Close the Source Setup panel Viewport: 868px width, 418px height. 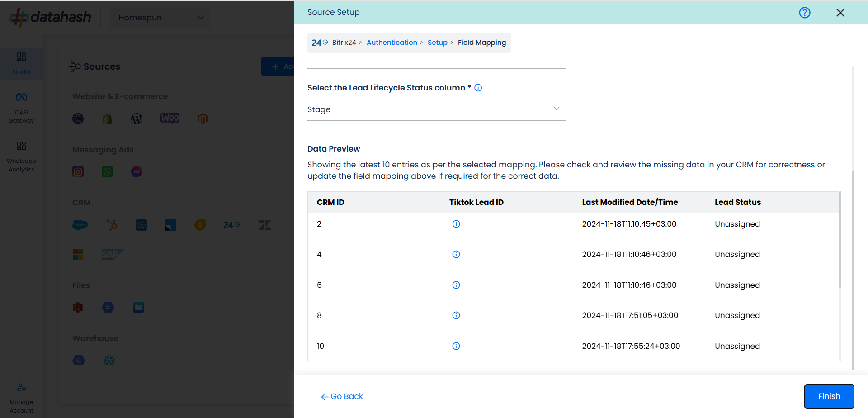840,13
